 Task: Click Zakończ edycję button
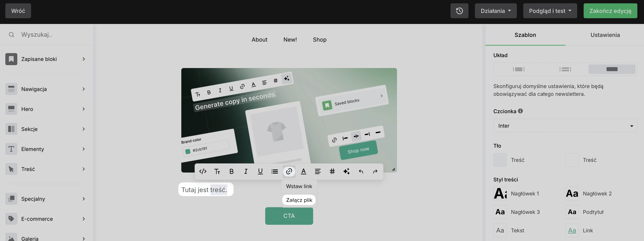pyautogui.click(x=610, y=11)
